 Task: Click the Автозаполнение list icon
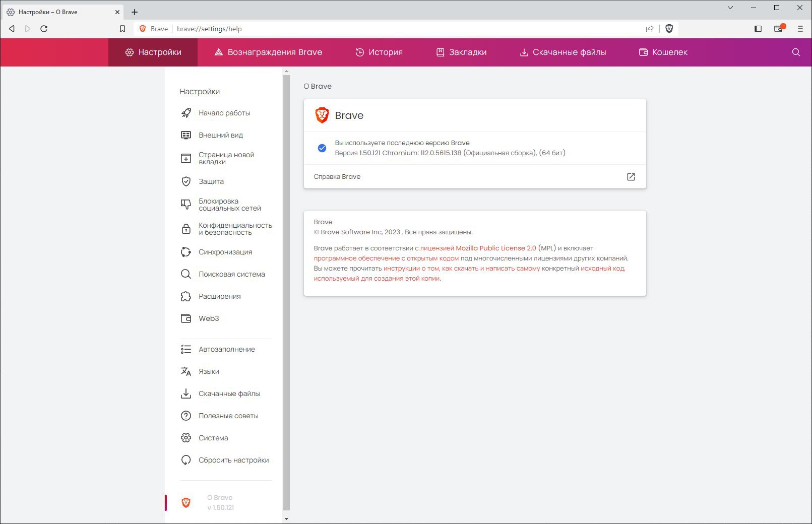(186, 349)
